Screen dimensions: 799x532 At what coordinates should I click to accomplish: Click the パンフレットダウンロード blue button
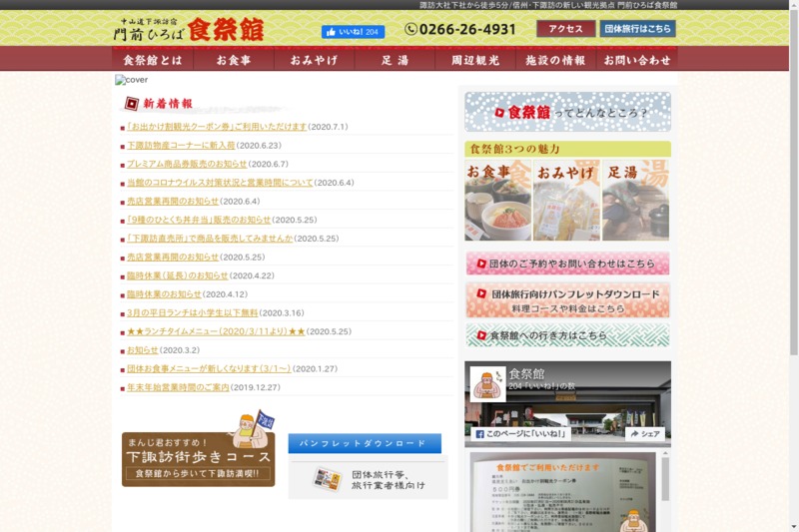pyautogui.click(x=364, y=443)
